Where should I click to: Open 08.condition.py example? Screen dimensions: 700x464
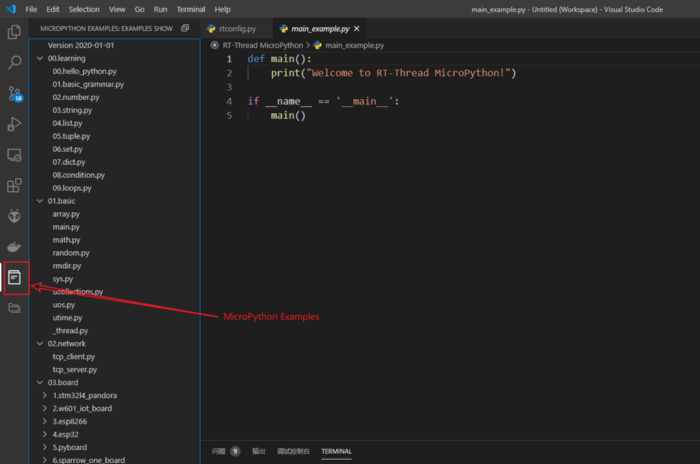coord(79,175)
